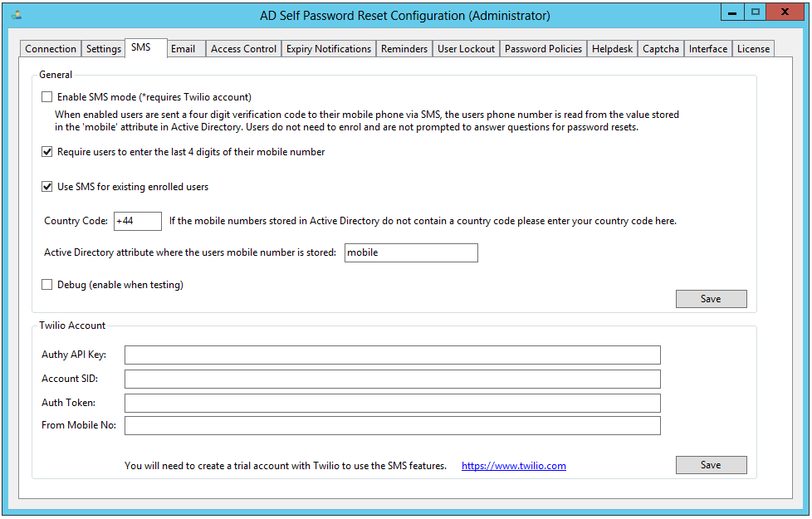The height and width of the screenshot is (519, 812).
Task: Click the Country Code field
Action: 137,221
